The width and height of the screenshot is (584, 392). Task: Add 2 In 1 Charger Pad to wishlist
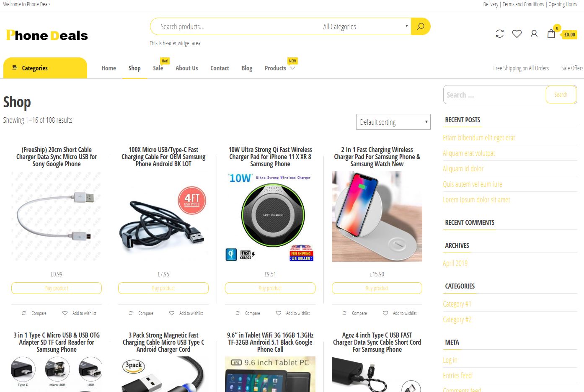385,313
